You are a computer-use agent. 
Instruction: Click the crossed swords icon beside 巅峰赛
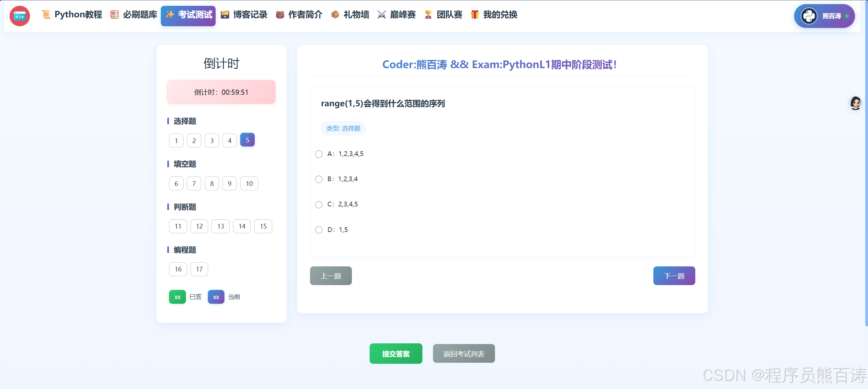pos(382,15)
